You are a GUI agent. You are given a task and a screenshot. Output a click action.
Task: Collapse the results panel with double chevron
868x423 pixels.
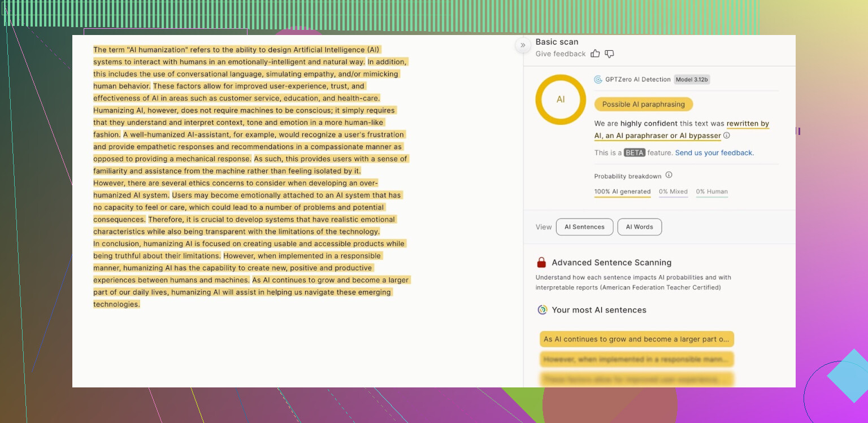pos(523,45)
